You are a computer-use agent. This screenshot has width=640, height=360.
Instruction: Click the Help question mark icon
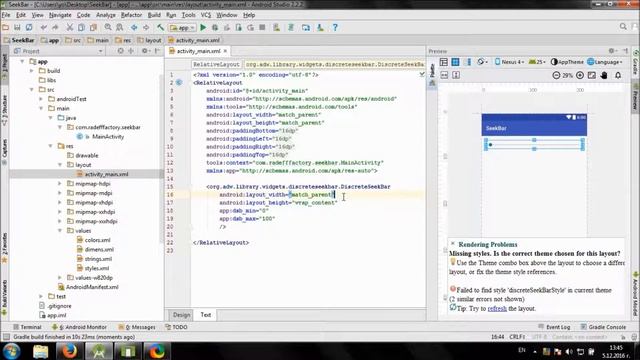335,27
